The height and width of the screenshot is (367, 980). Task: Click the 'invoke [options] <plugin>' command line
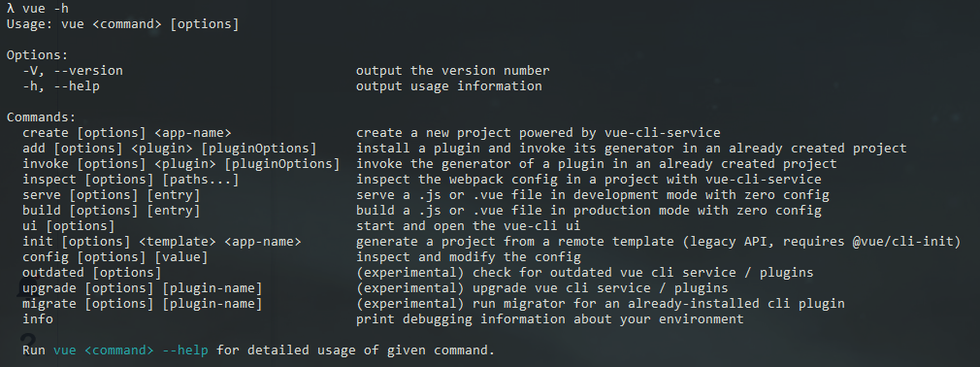[x=181, y=164]
